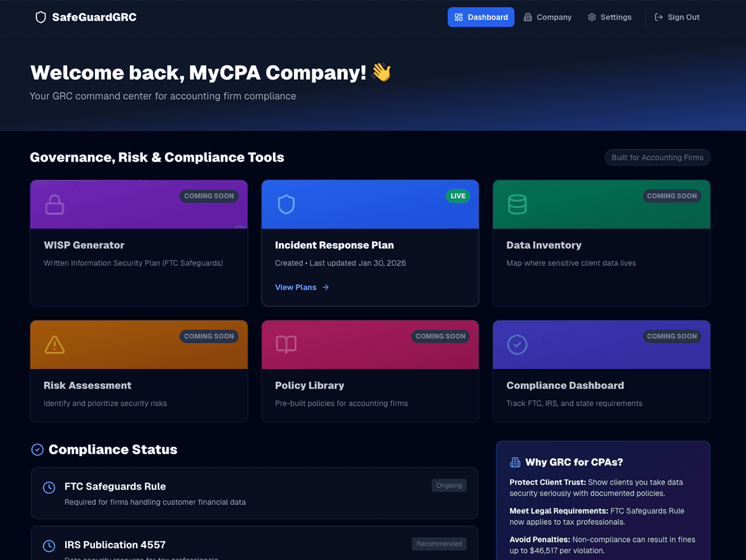The width and height of the screenshot is (746, 560).
Task: Open the Policy Library card title
Action: (309, 385)
